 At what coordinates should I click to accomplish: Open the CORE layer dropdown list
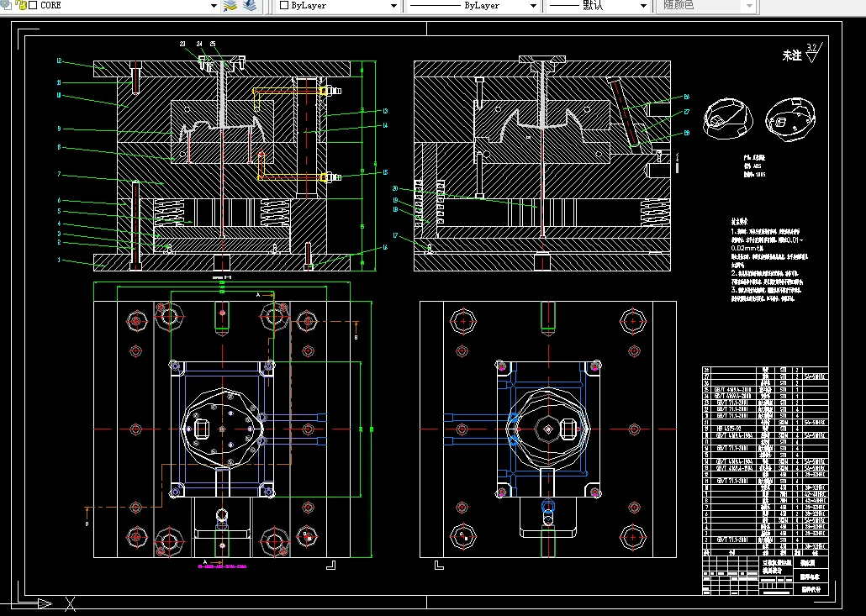click(x=214, y=5)
